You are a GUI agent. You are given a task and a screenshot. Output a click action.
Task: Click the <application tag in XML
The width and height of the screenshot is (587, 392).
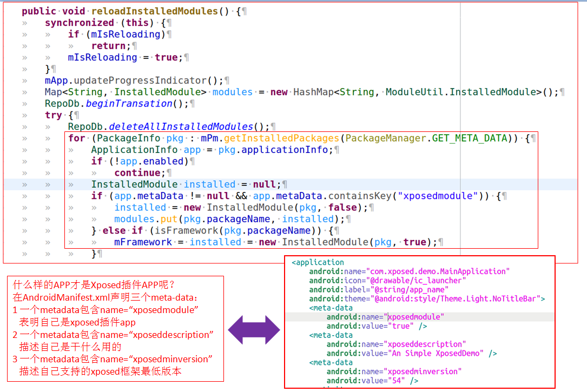click(x=318, y=262)
